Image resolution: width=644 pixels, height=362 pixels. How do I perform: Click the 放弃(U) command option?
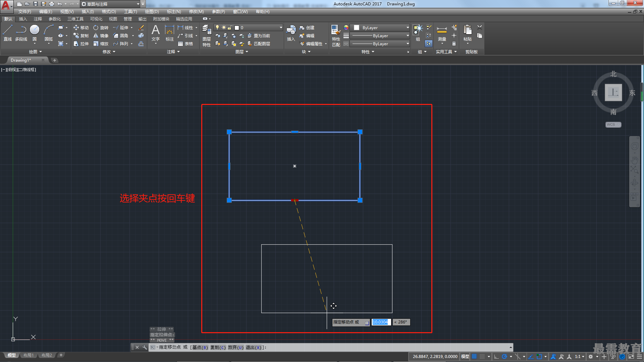[236, 347]
